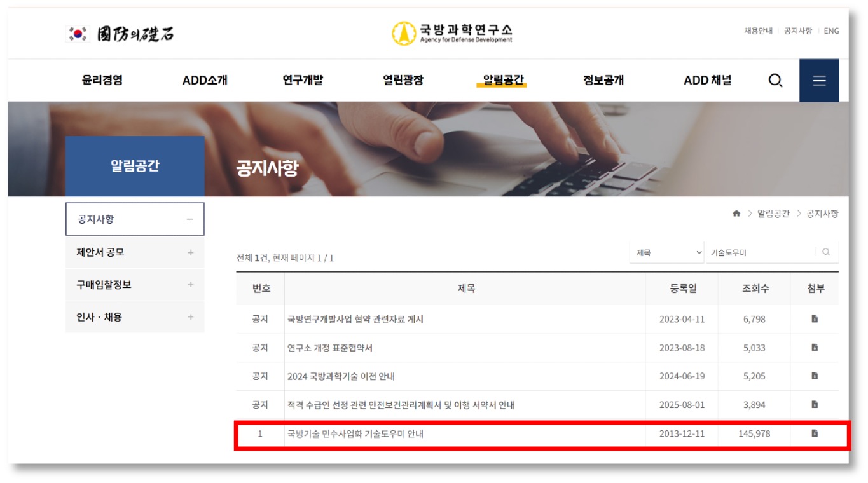This screenshot has width=868, height=483.
Task: Open the 알림공간 main menu
Action: pyautogui.click(x=503, y=80)
